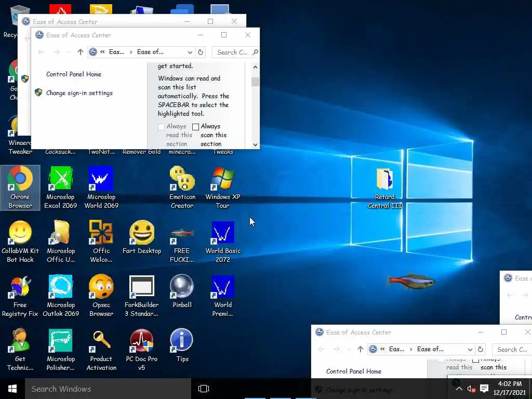532x399 pixels.
Task: Open Control Panel Home in bottom-right window
Action: [x=353, y=371]
